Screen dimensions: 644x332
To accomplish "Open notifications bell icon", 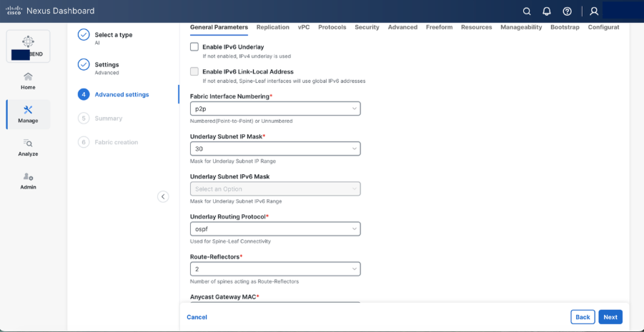I will 547,11.
